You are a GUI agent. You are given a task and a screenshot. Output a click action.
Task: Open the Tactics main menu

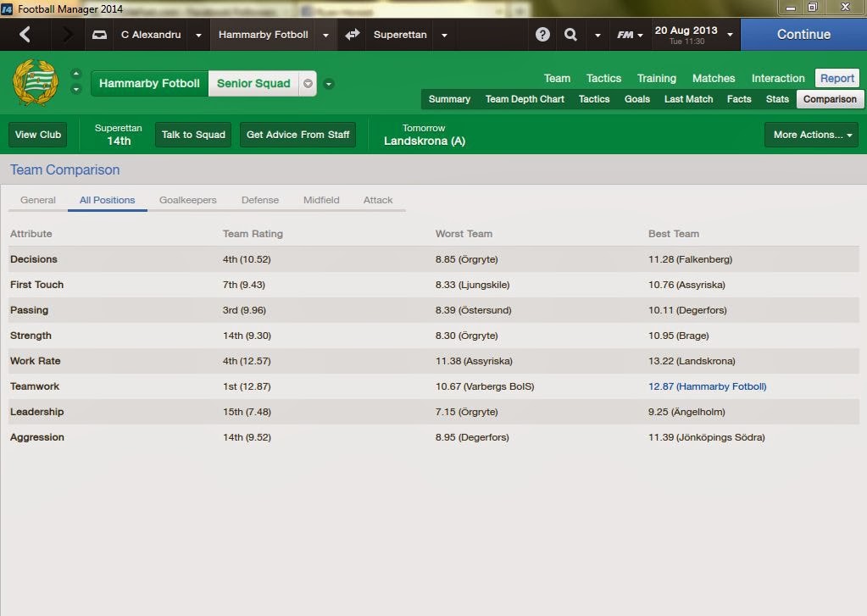(x=603, y=79)
